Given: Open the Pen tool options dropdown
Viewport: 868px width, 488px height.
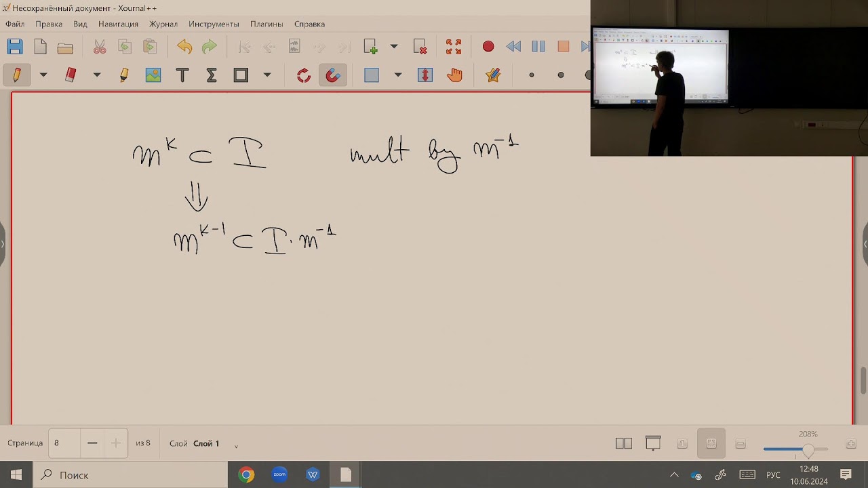Looking at the screenshot, I should click(x=43, y=75).
